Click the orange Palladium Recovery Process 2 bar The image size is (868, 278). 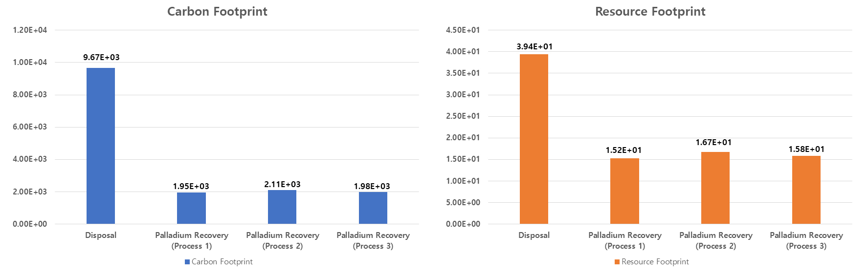[715, 188]
